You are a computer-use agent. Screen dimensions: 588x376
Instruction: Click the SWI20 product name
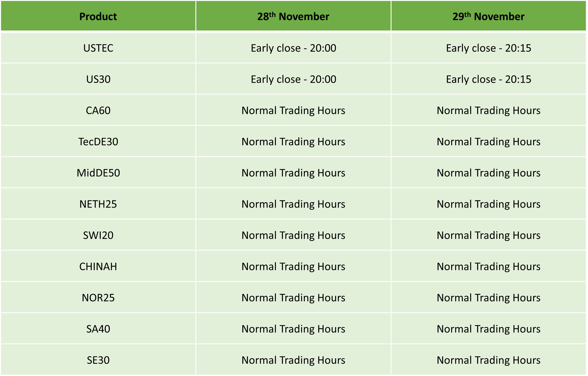point(98,235)
